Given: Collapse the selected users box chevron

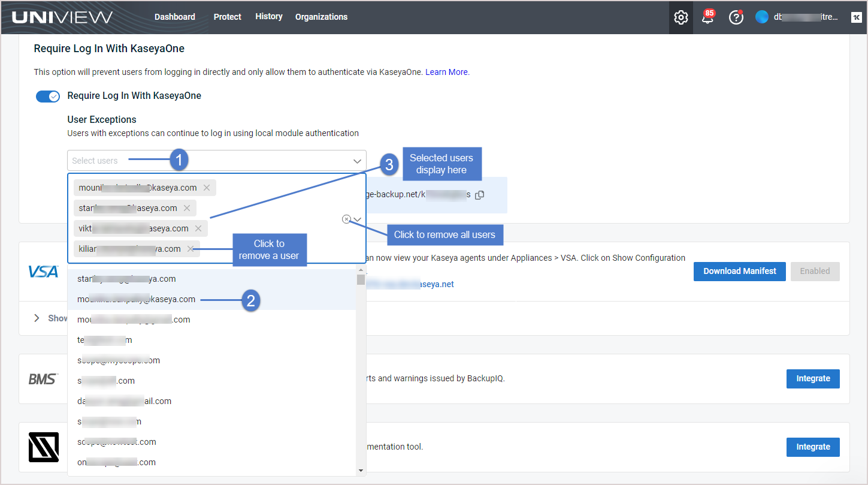Looking at the screenshot, I should (x=358, y=219).
